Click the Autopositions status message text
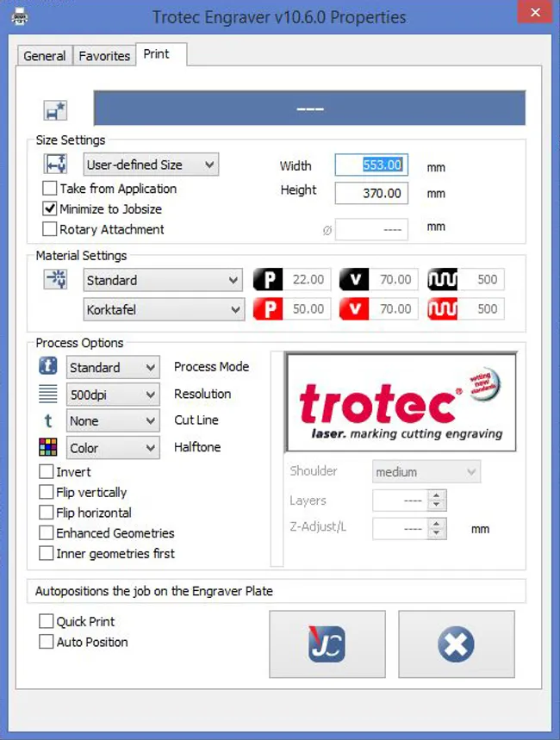 (x=154, y=591)
